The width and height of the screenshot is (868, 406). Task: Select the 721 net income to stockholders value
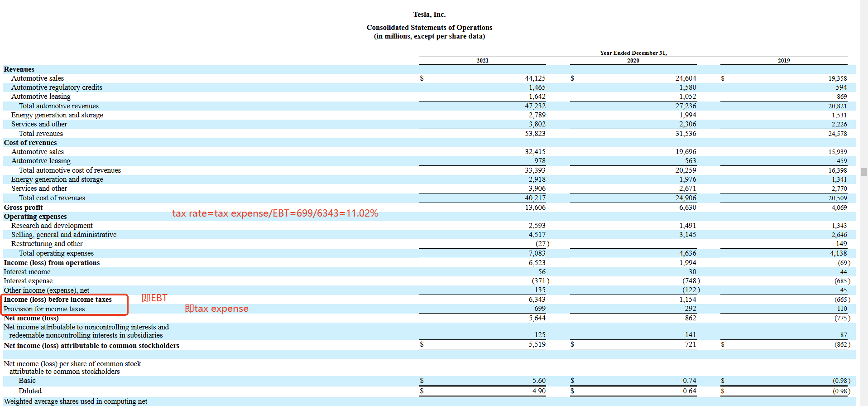pyautogui.click(x=691, y=344)
